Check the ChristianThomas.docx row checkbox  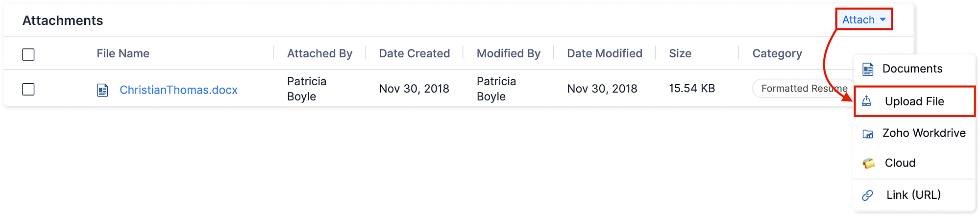[28, 90]
